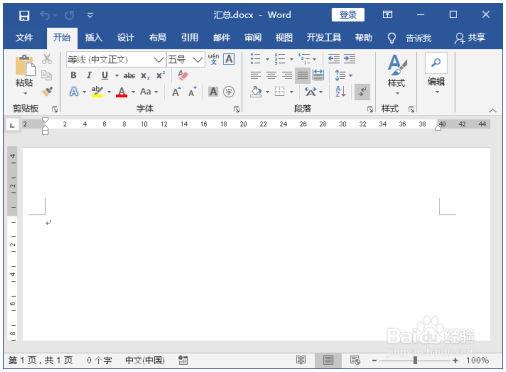Switch to the 布局 tab
The image size is (506, 372).
pyautogui.click(x=157, y=37)
